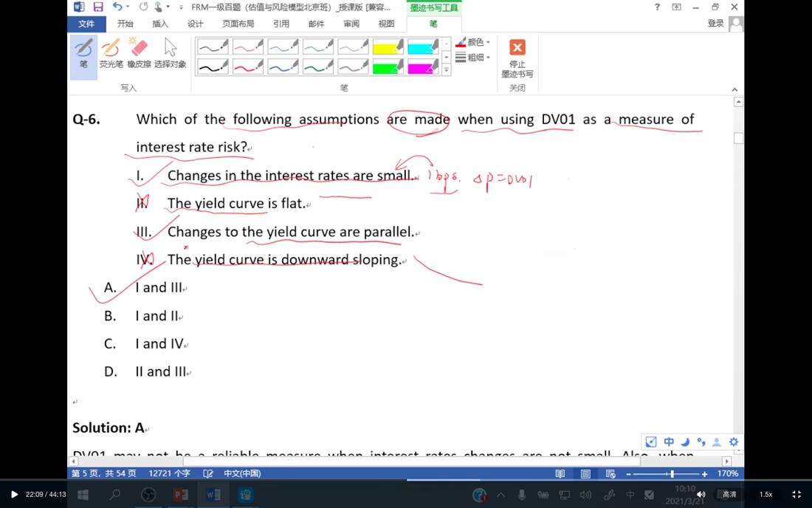Pick the thick red pen style
The image size is (812, 508).
248,66
